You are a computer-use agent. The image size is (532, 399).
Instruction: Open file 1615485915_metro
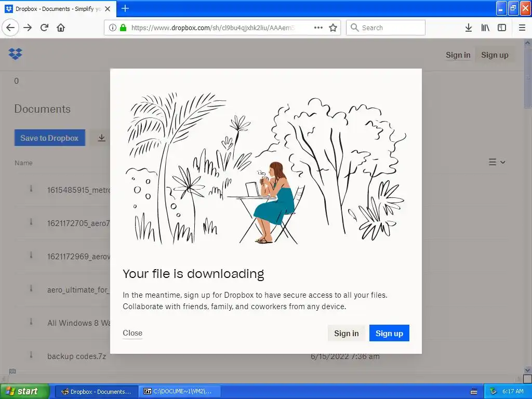click(78, 190)
